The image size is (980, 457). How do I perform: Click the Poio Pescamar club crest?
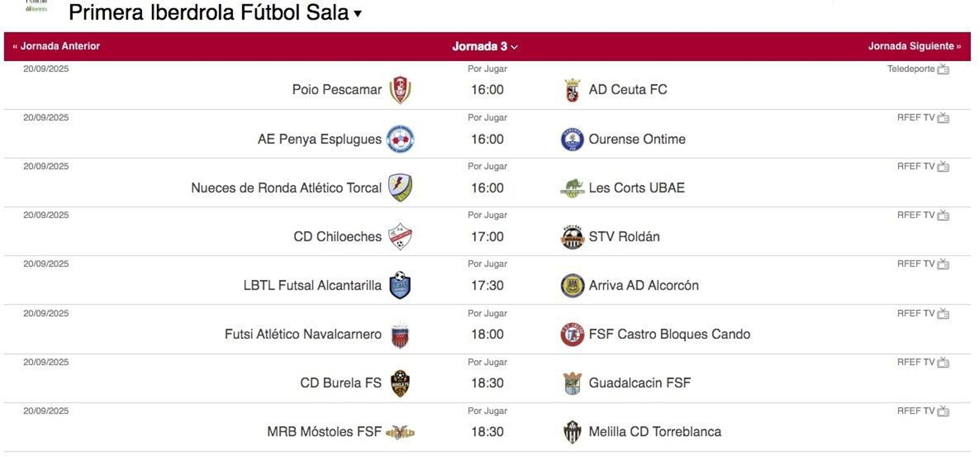(401, 89)
